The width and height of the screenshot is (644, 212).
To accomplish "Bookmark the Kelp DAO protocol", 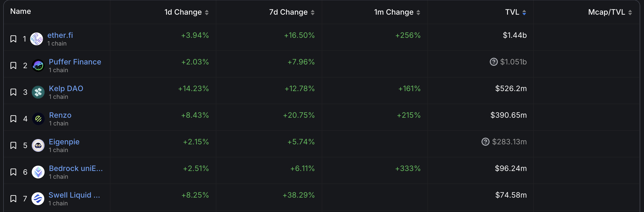I will tap(13, 92).
